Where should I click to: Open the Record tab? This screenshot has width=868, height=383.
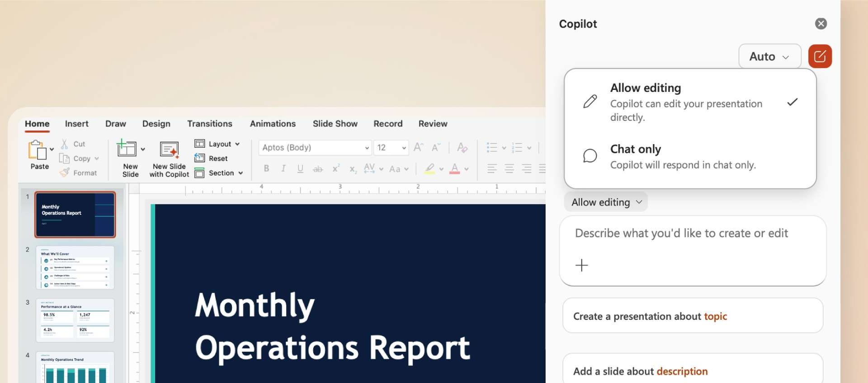coord(388,124)
